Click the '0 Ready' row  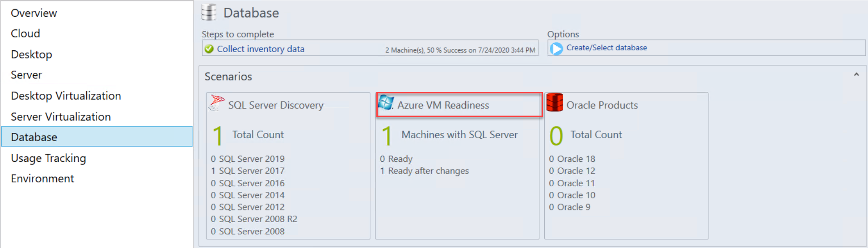[x=396, y=159]
